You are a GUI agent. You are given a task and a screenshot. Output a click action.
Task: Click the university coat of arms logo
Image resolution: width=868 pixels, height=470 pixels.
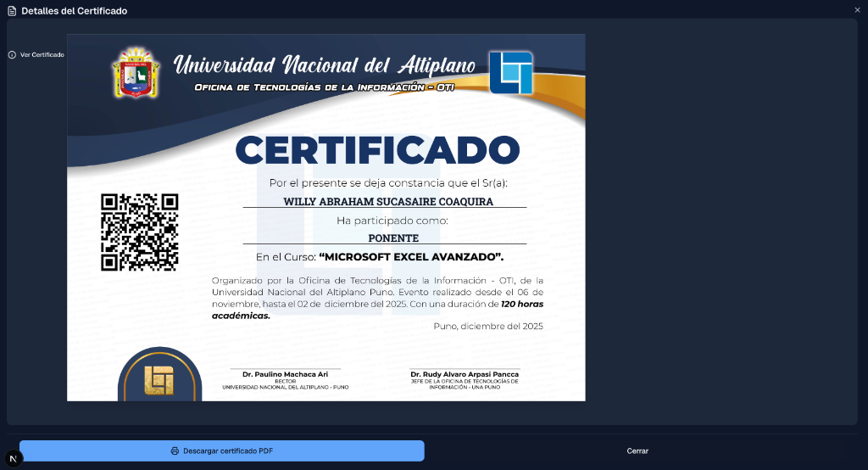[136, 73]
